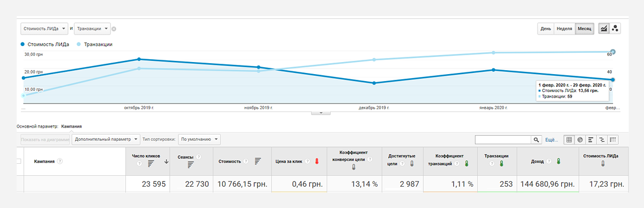Screen dimensions: 644x208
Task: Click the cost per click 0,46 грн.
Action: coord(307,184)
